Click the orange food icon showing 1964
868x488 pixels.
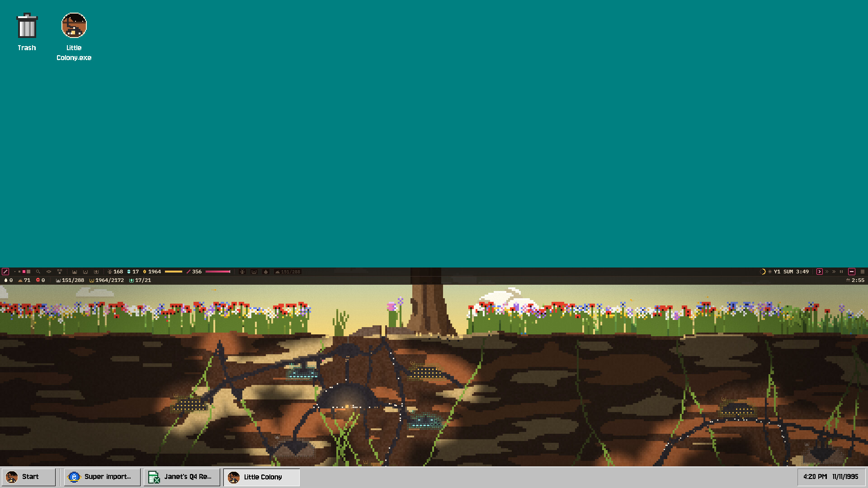point(145,272)
